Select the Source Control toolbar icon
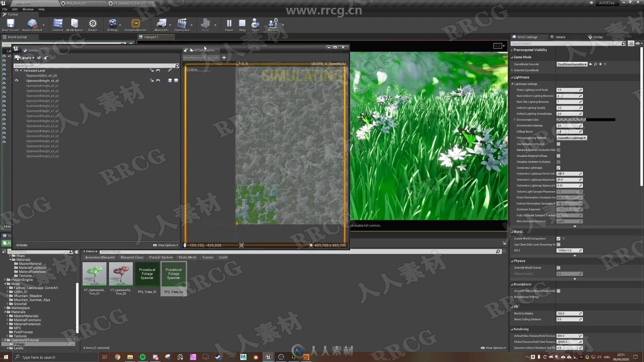644x362 pixels. 32,24
